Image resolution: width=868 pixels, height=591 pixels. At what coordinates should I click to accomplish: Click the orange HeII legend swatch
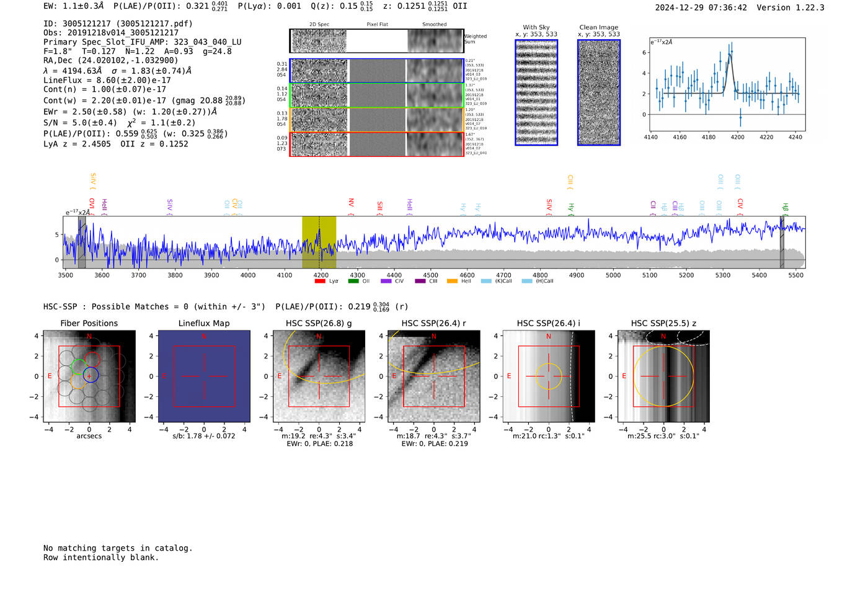point(453,281)
